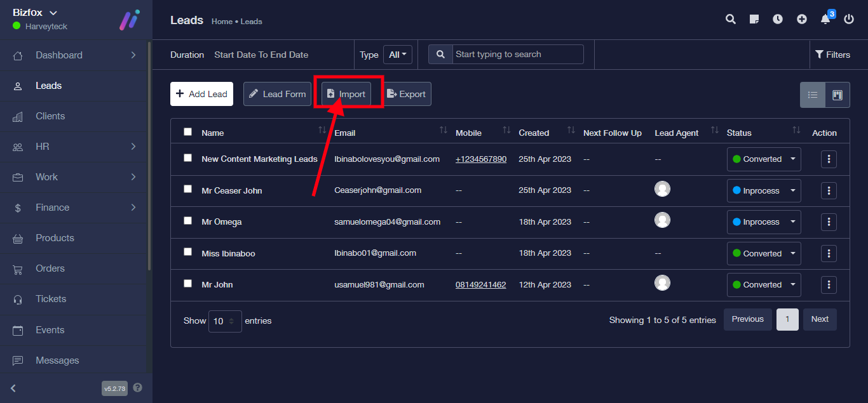Screen dimensions: 868x403
Task: Click the power logout icon
Action: [x=849, y=19]
